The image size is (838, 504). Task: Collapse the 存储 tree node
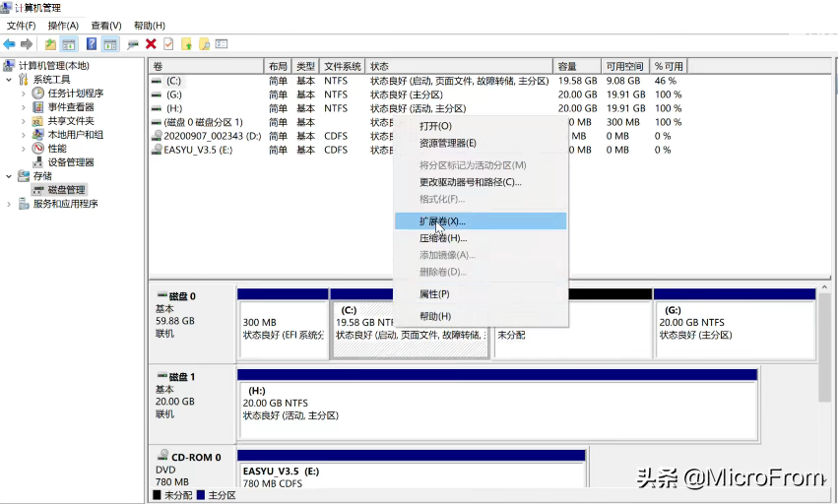9,176
